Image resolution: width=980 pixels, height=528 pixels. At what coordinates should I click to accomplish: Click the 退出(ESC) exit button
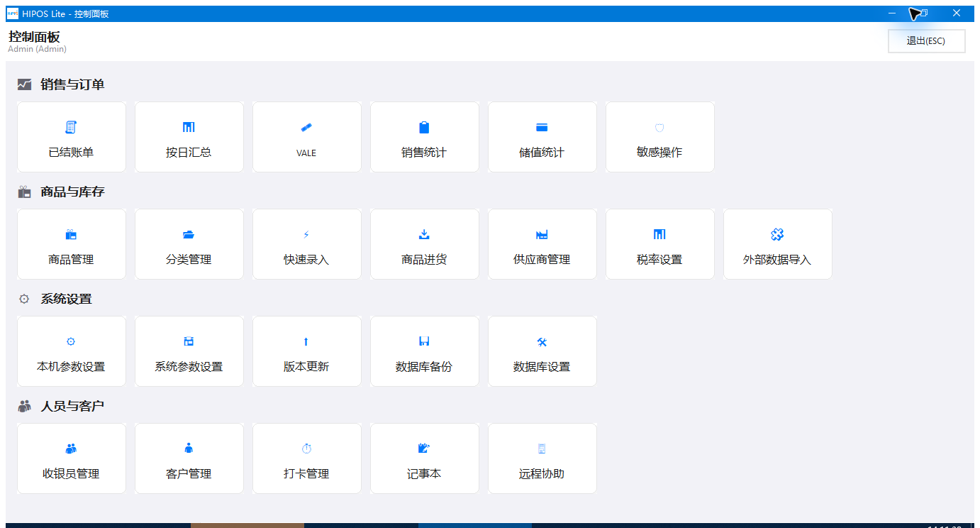(926, 41)
